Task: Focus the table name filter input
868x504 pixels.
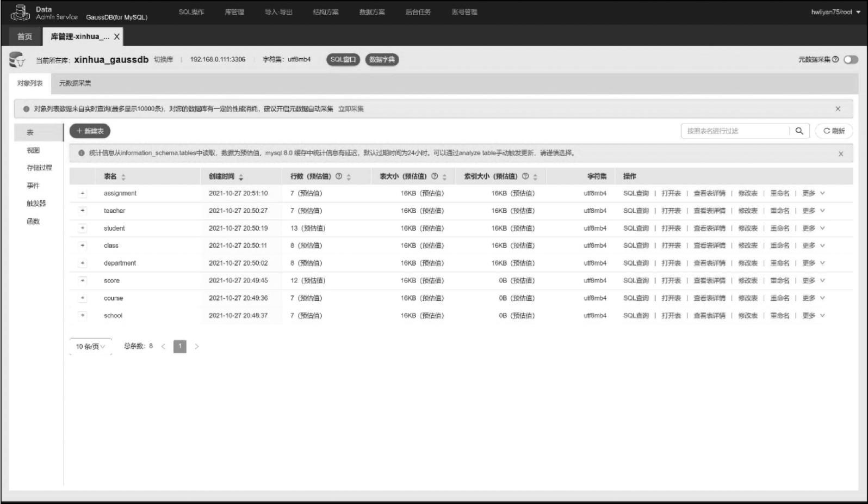Action: point(734,131)
